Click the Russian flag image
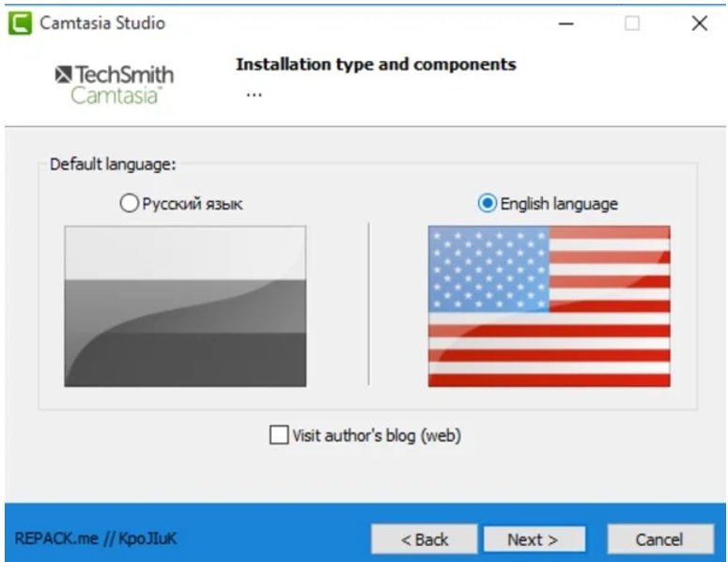Viewport: 728px width, 562px height. [185, 306]
